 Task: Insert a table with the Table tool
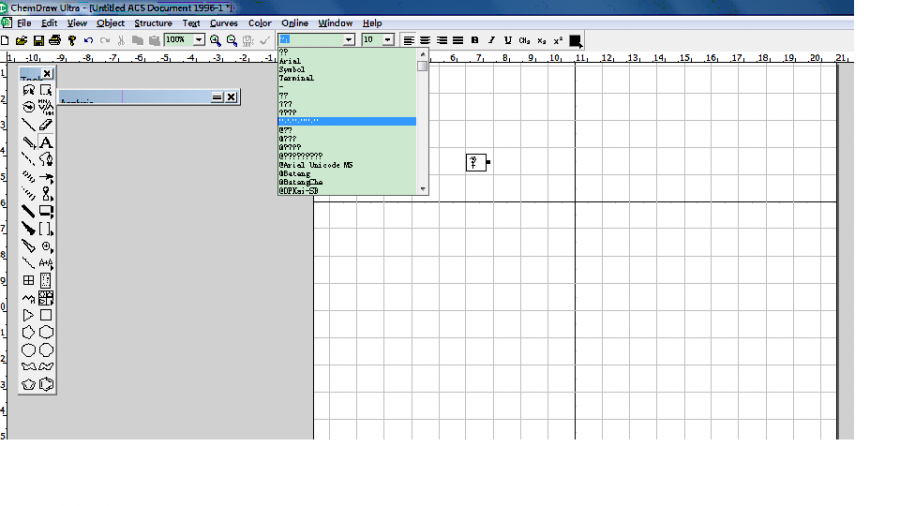click(28, 281)
